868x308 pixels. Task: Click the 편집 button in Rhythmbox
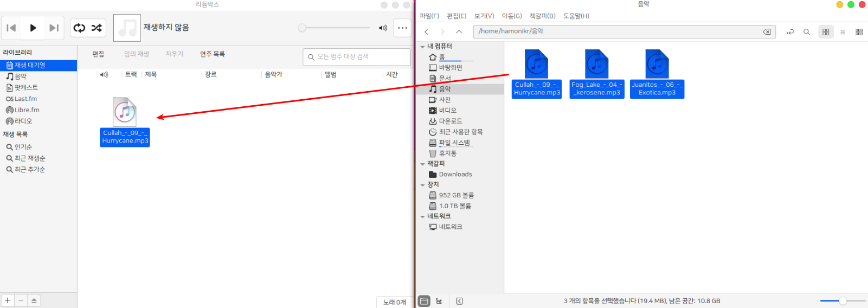pyautogui.click(x=98, y=54)
